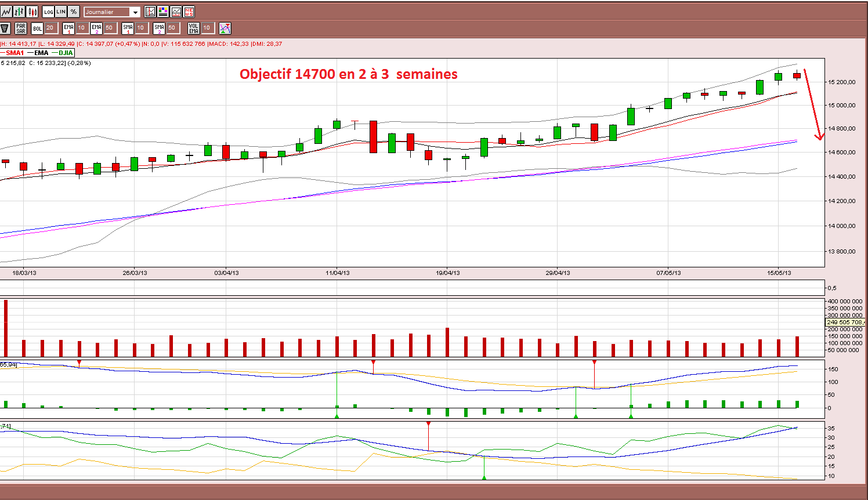This screenshot has width=868, height=500.
Task: Select the candlestick chart style icon
Action: pos(32,12)
